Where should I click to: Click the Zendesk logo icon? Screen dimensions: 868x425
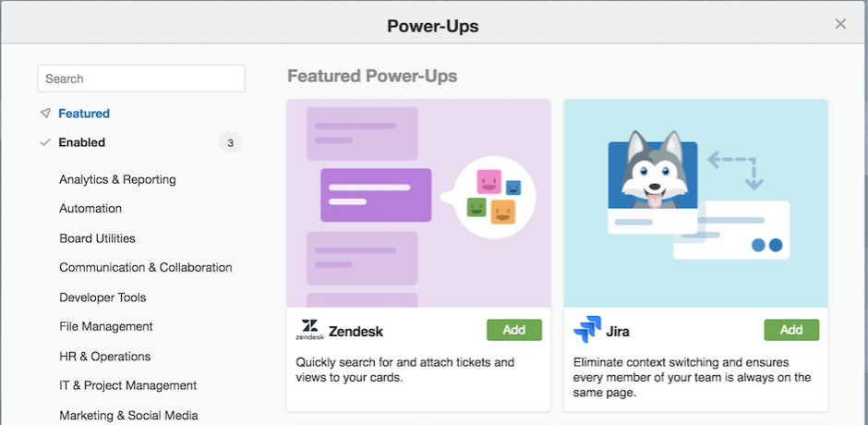pyautogui.click(x=310, y=330)
